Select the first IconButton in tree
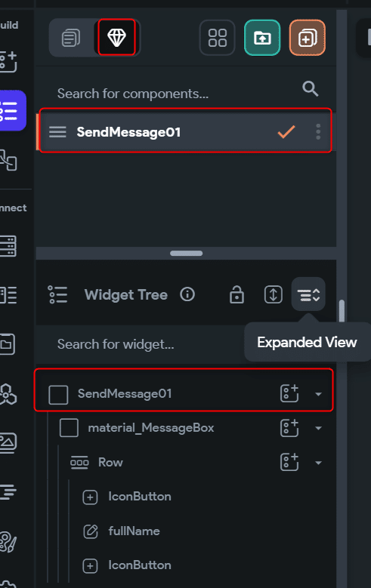371x588 pixels. pos(140,497)
